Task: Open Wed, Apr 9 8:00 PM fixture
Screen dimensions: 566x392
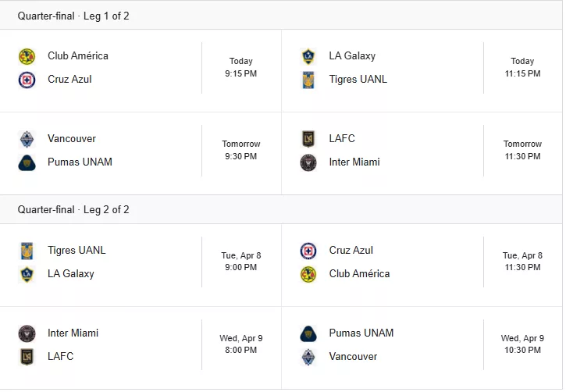Action: click(141, 348)
